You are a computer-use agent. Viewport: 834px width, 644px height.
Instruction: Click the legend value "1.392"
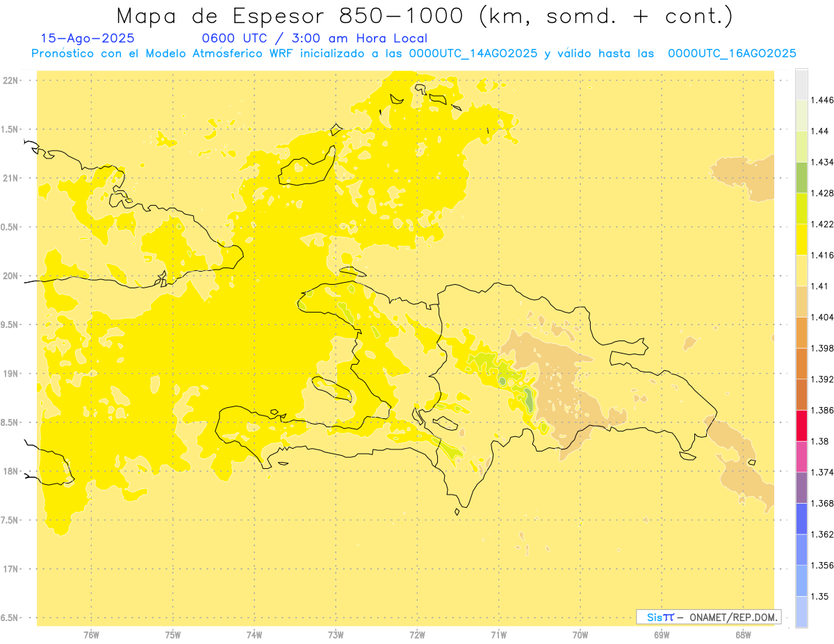point(822,379)
